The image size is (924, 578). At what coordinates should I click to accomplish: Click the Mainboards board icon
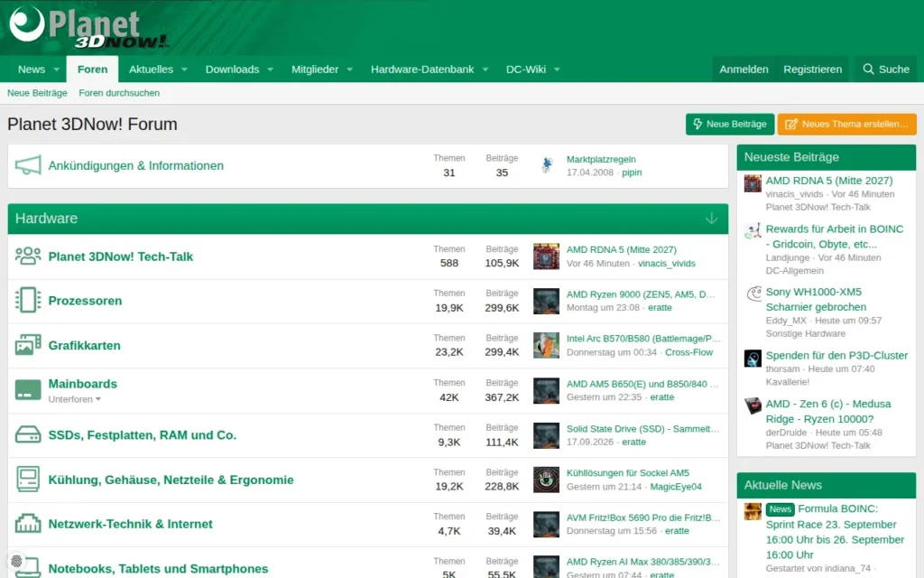click(28, 390)
